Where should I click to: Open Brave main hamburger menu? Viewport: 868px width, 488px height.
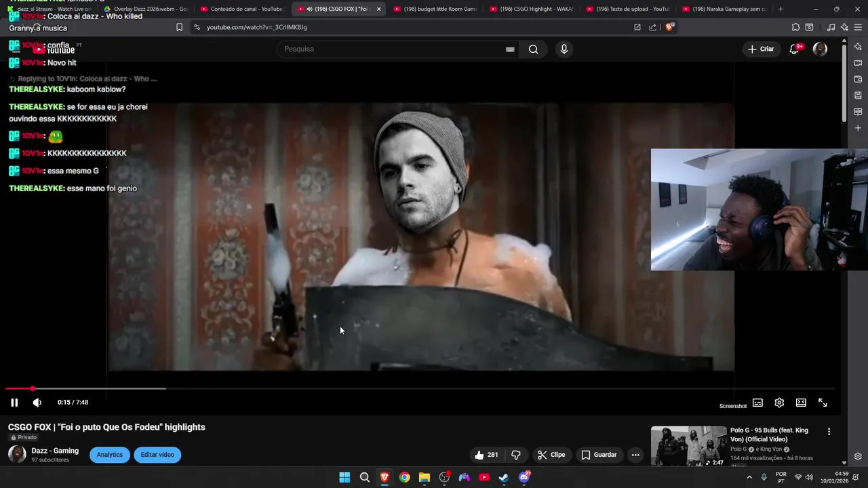pyautogui.click(x=858, y=27)
